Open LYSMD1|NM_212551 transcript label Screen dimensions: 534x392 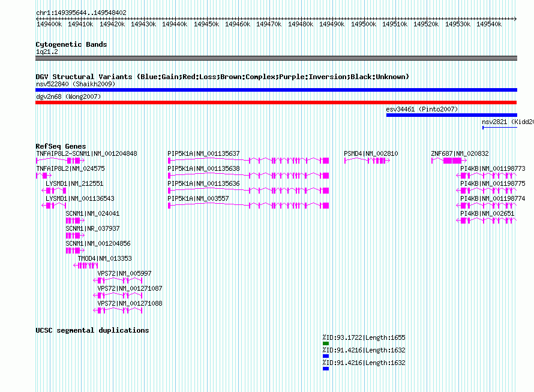coord(74,183)
